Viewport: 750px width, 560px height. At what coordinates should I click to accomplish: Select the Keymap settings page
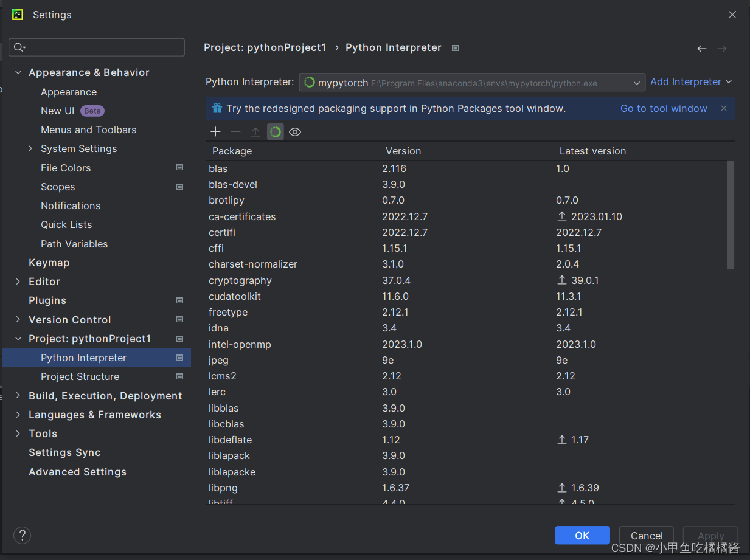49,263
